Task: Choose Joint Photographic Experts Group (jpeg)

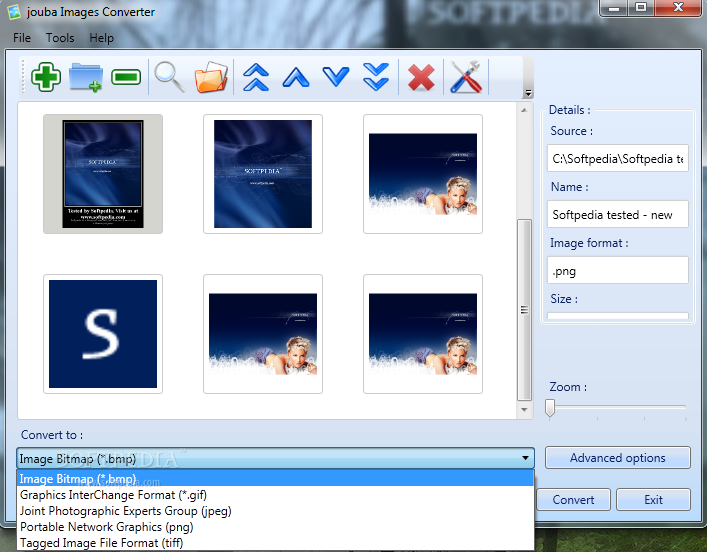Action: [275, 511]
